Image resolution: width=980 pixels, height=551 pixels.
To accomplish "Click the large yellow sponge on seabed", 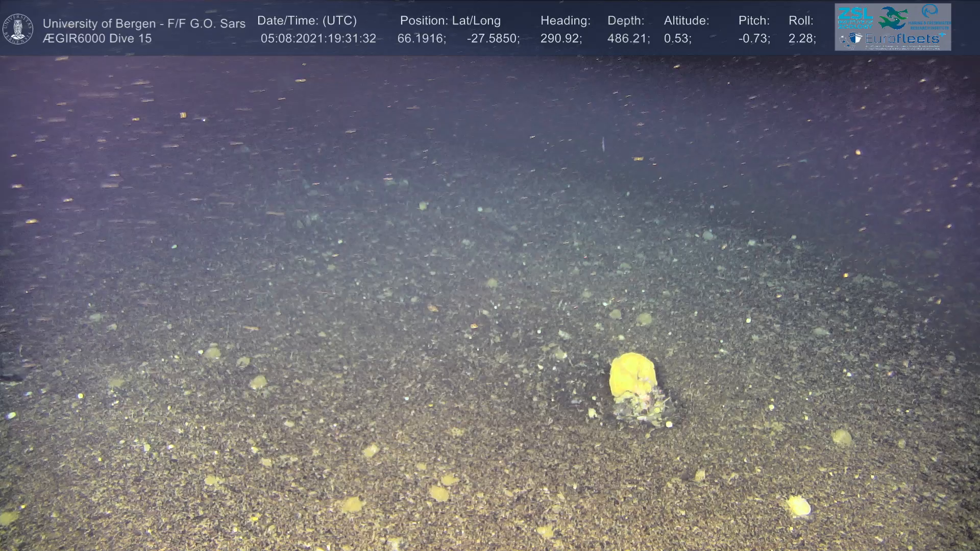I will tap(632, 375).
